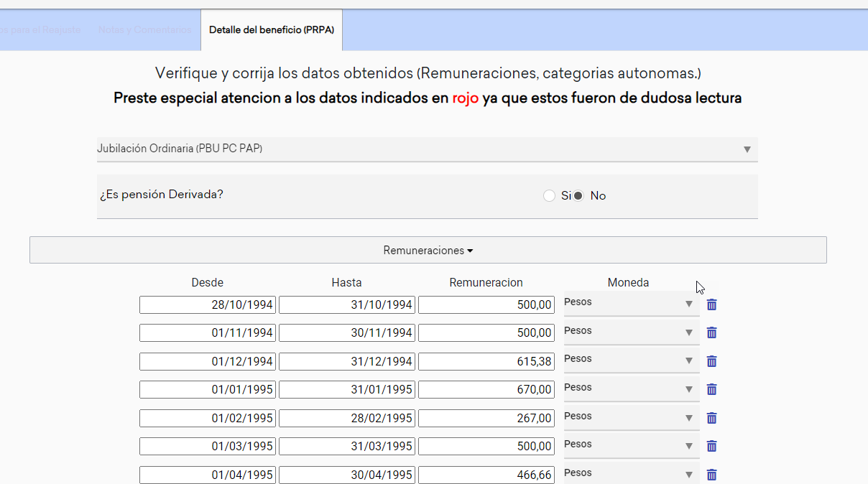This screenshot has height=484, width=868.
Task: Delete the row starting 01/02/1995
Action: click(711, 418)
